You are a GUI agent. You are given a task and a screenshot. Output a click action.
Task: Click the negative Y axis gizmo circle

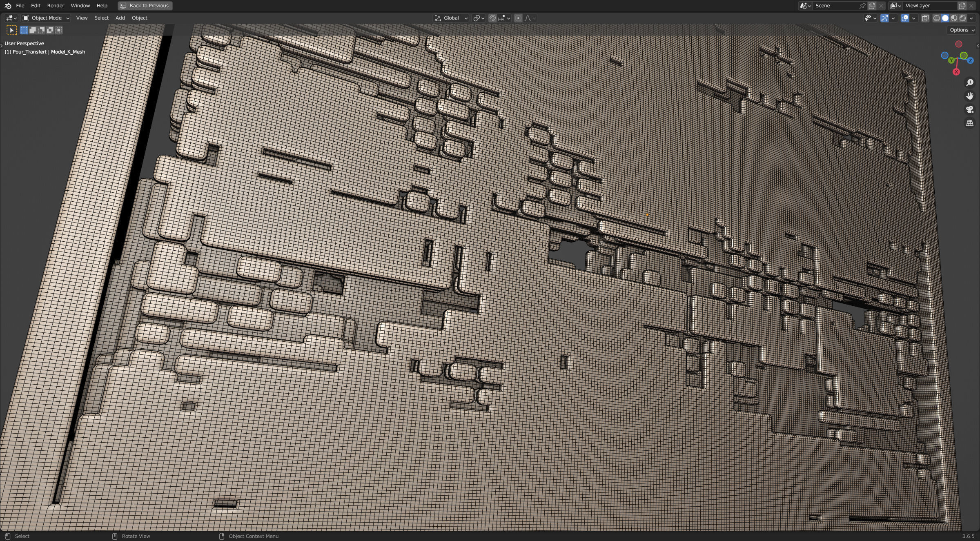click(964, 56)
